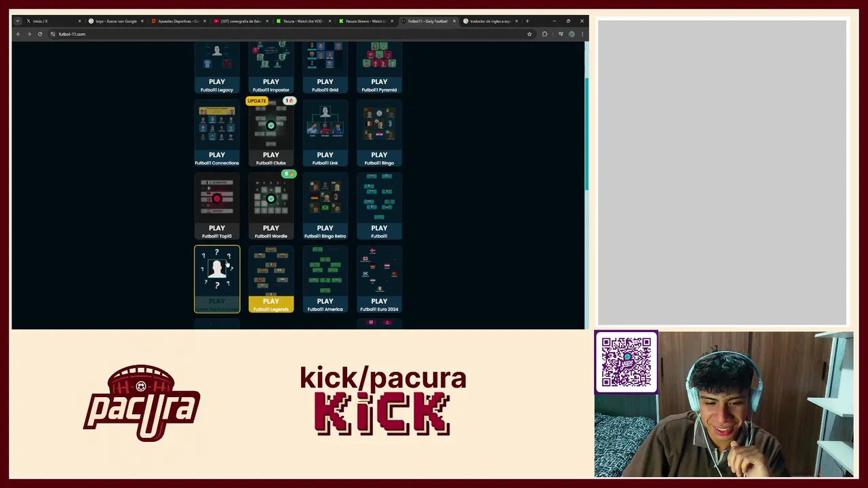The image size is (868, 488).
Task: Go forward in browser history
Action: coord(29,34)
